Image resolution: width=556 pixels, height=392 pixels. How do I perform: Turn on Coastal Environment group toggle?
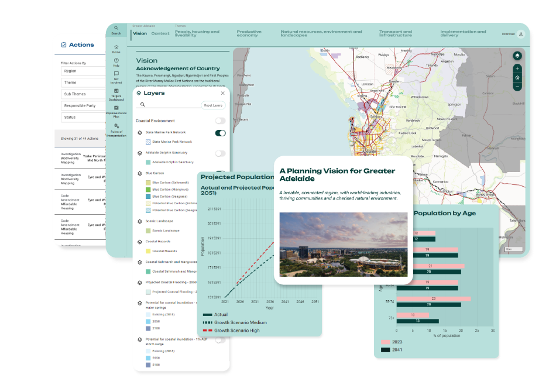point(220,121)
